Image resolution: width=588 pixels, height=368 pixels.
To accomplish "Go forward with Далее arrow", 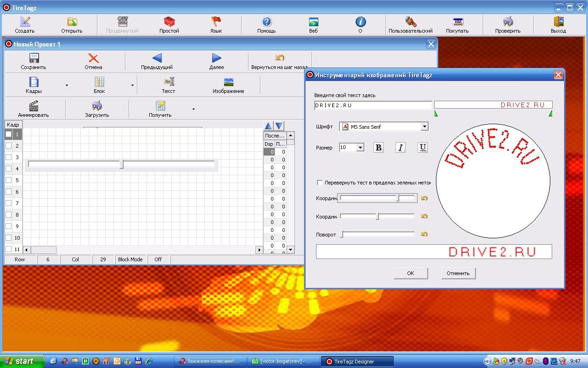I will tap(217, 58).
